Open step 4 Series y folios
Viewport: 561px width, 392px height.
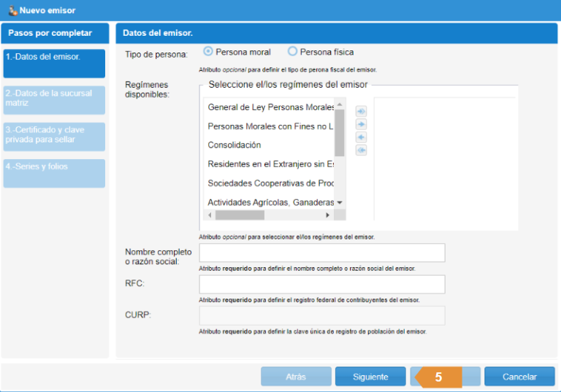point(54,173)
